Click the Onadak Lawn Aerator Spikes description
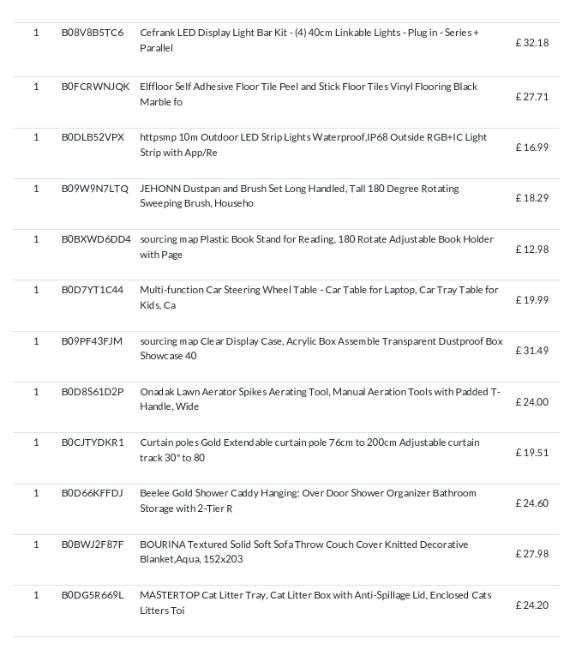This screenshot has width=570, height=650. tap(320, 399)
